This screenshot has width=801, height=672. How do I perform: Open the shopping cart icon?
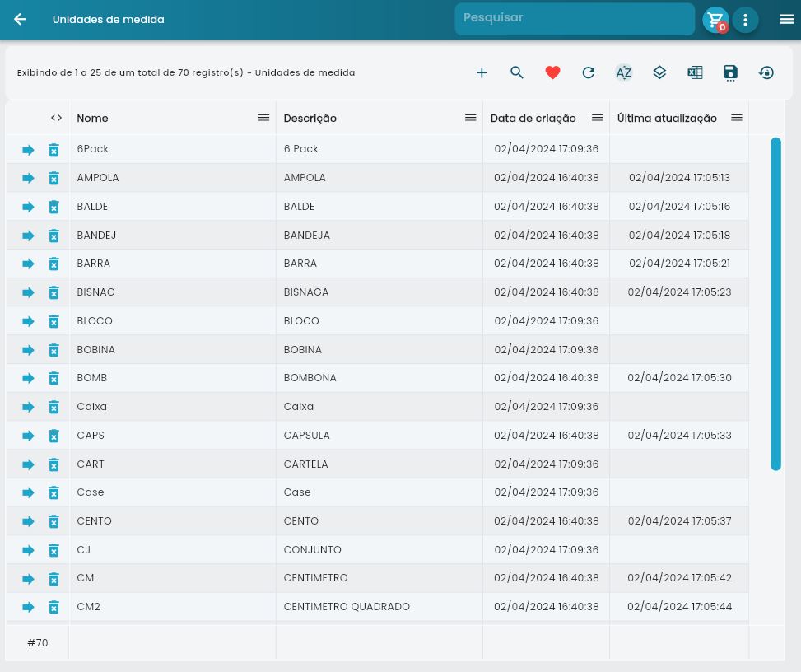(x=715, y=20)
